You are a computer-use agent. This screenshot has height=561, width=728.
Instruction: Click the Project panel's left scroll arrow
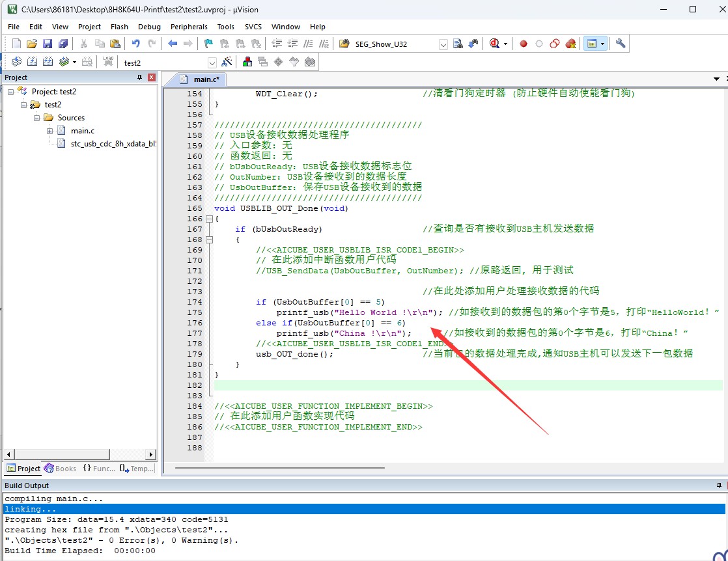[9, 454]
